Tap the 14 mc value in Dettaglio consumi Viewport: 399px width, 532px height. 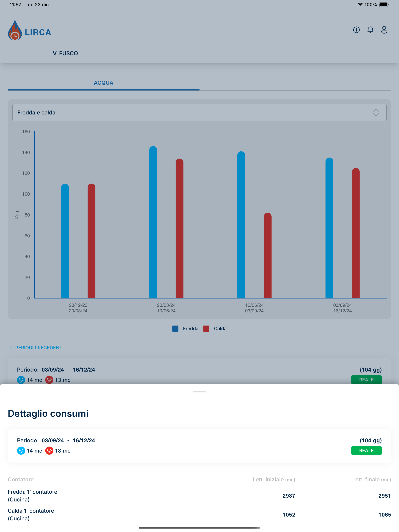(x=34, y=451)
